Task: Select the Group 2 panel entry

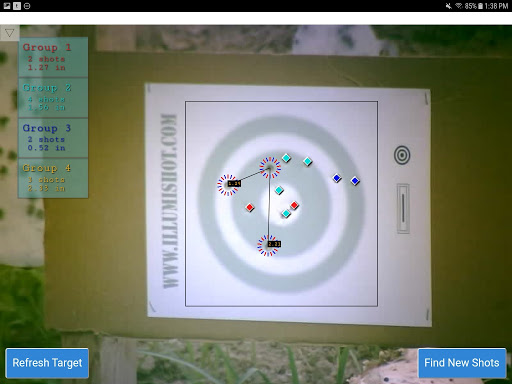Action: coord(53,98)
